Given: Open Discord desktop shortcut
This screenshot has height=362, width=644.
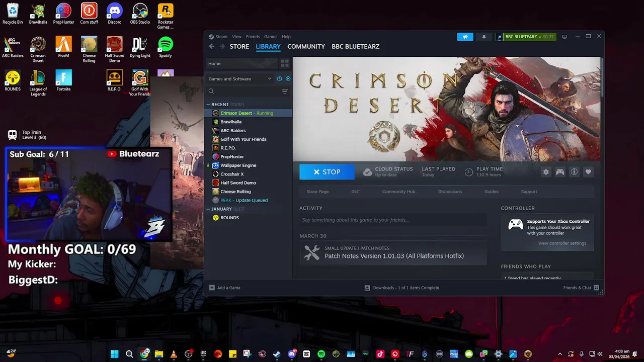Looking at the screenshot, I should [x=115, y=14].
